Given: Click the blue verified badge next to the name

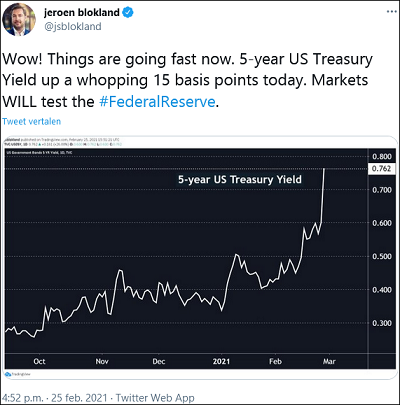Looking at the screenshot, I should (x=128, y=13).
